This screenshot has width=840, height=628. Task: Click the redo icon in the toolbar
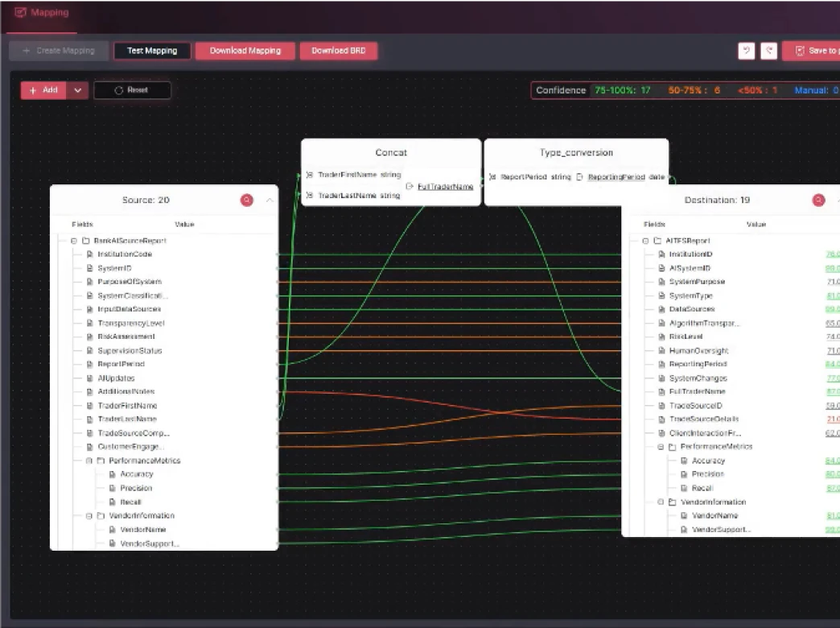[768, 51]
